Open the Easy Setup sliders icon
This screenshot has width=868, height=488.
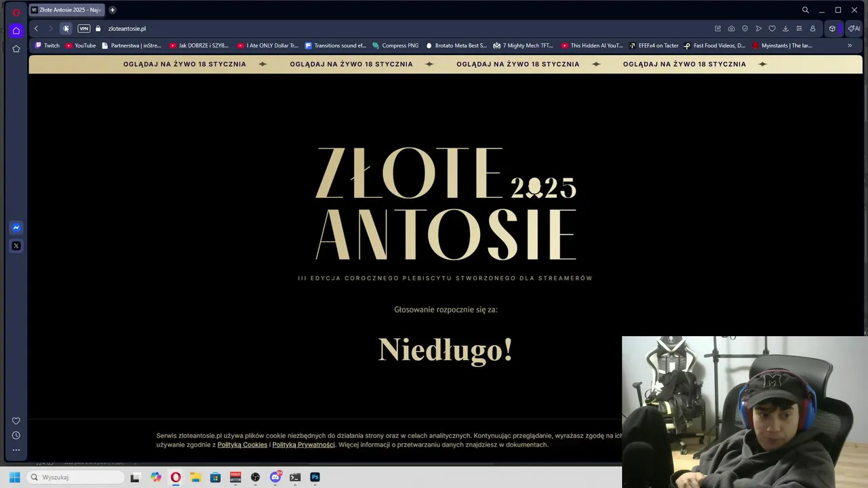point(800,28)
